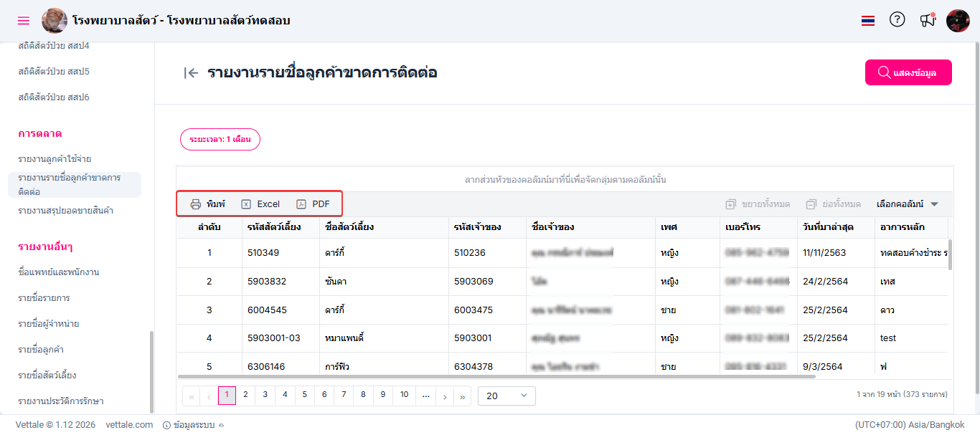
Task: Select pet code cell 6306146
Action: click(281, 366)
